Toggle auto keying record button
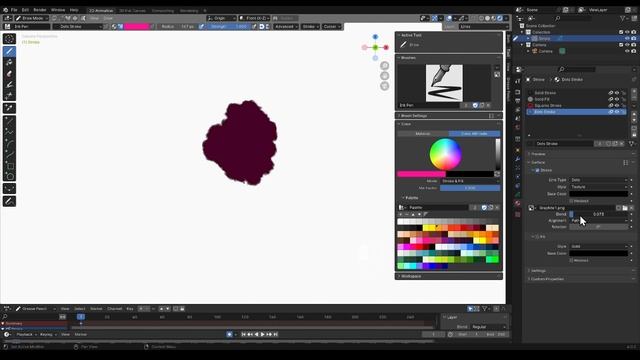640x360 pixels. tap(229, 334)
